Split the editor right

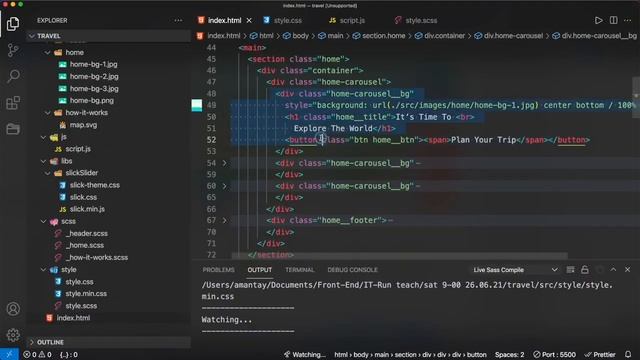coord(613,20)
